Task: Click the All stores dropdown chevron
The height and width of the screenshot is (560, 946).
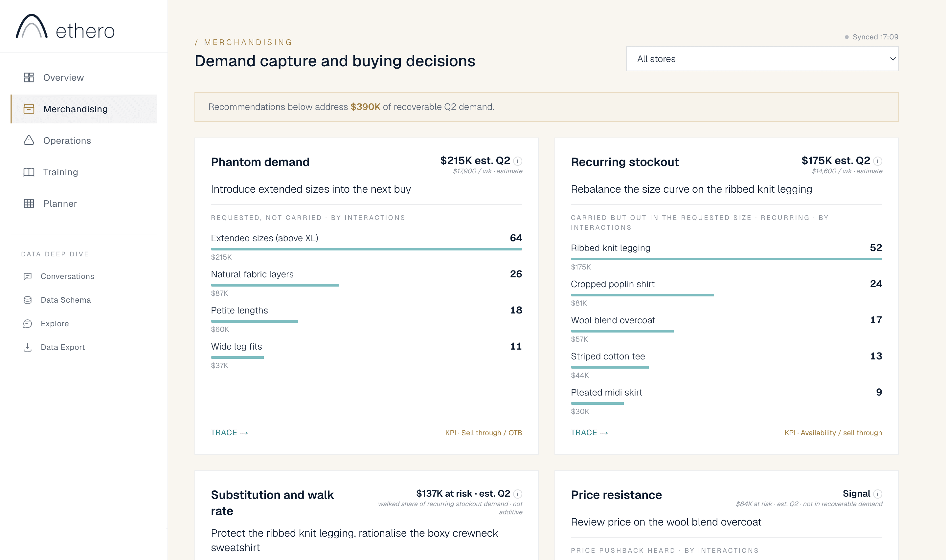Action: [x=892, y=59]
